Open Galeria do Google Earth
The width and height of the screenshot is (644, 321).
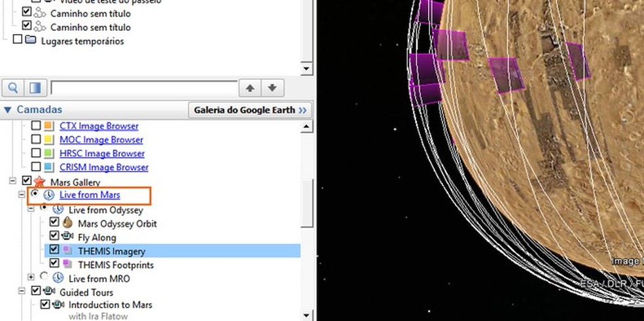pyautogui.click(x=249, y=110)
